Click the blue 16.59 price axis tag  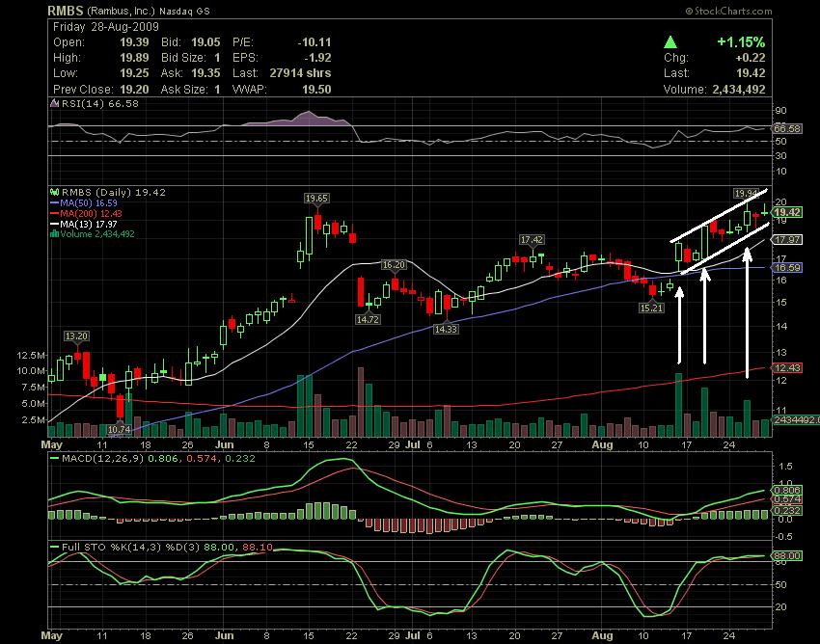787,268
